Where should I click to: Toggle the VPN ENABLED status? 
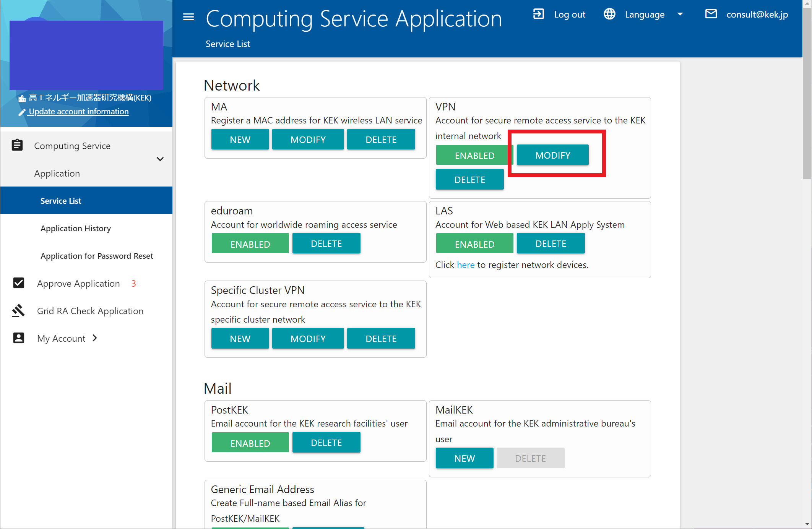tap(474, 155)
